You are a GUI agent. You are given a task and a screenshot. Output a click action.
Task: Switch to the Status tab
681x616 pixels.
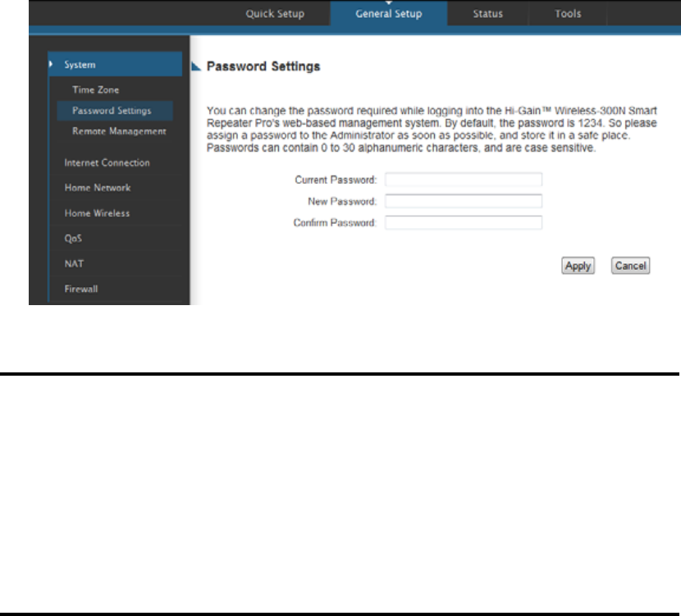(x=487, y=13)
